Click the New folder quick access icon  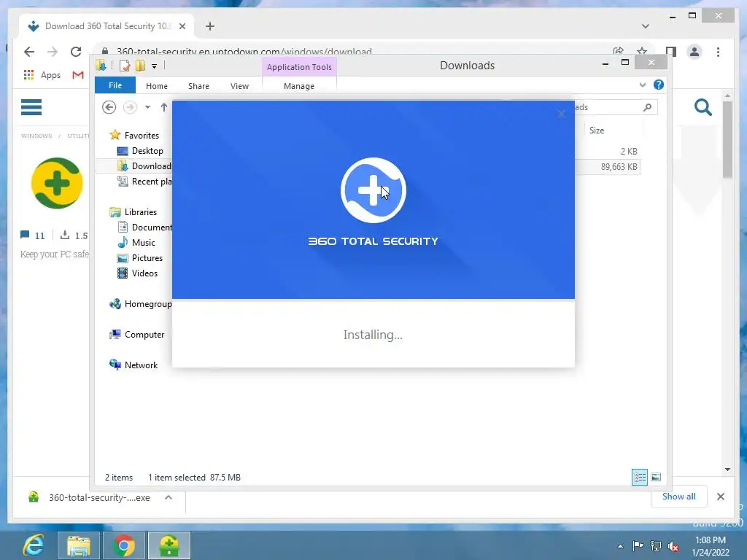pyautogui.click(x=140, y=66)
